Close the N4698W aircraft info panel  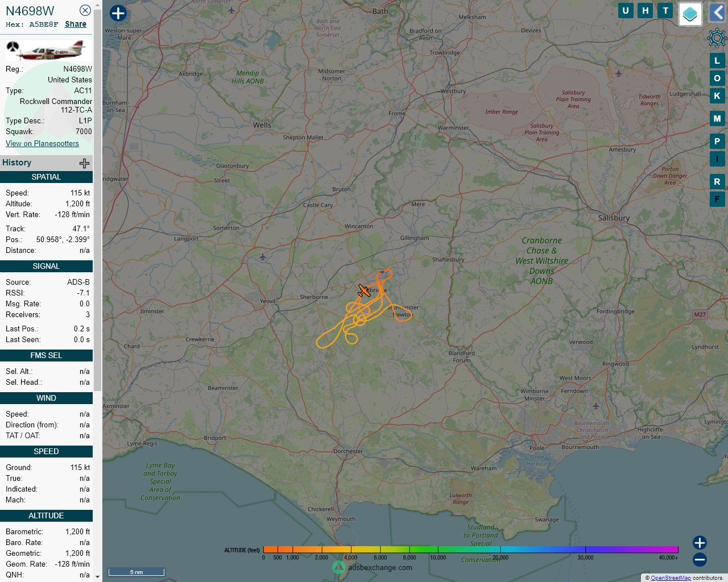[x=85, y=10]
